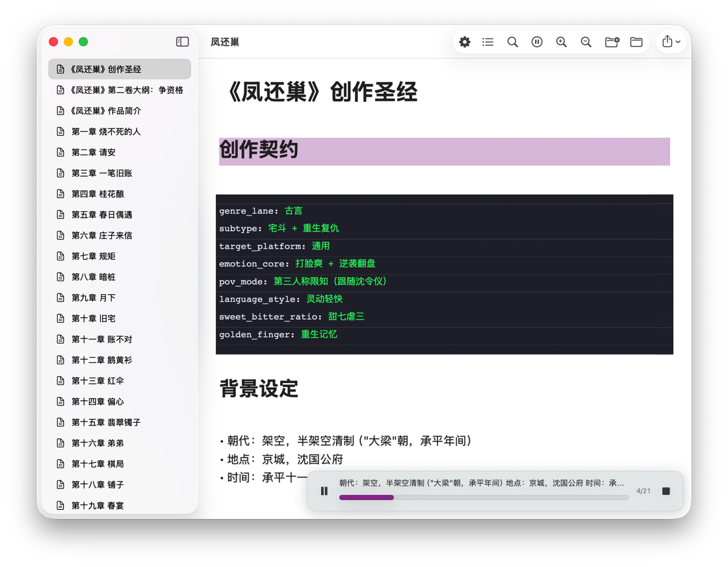Open 第八章 暗桩
Image resolution: width=728 pixels, height=567 pixels.
pos(120,277)
